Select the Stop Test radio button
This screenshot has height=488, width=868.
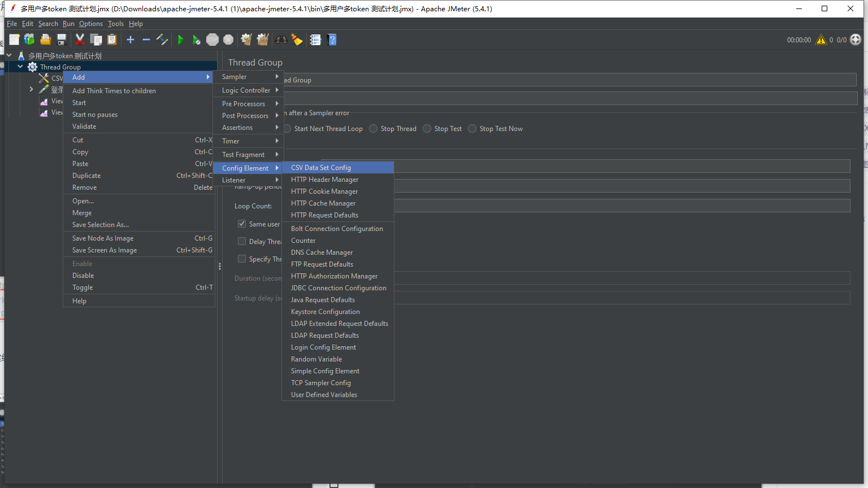pos(427,129)
